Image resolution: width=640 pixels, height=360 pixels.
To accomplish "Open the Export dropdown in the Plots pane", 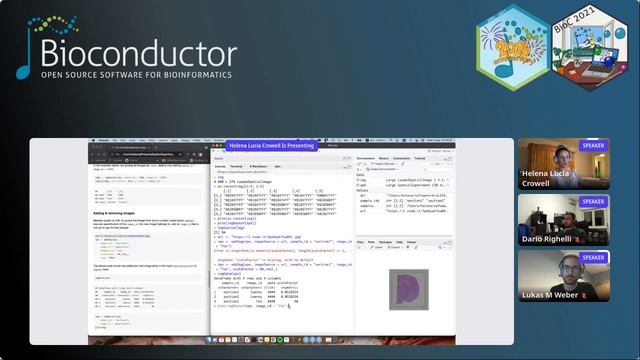I will 395,247.
